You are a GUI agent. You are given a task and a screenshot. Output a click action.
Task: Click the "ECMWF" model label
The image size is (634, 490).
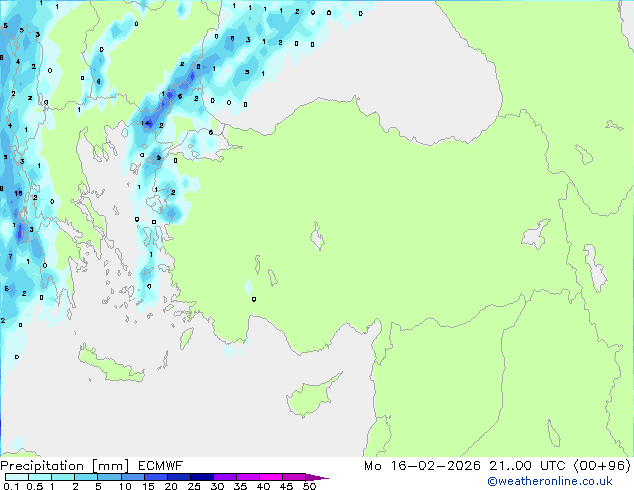point(161,466)
